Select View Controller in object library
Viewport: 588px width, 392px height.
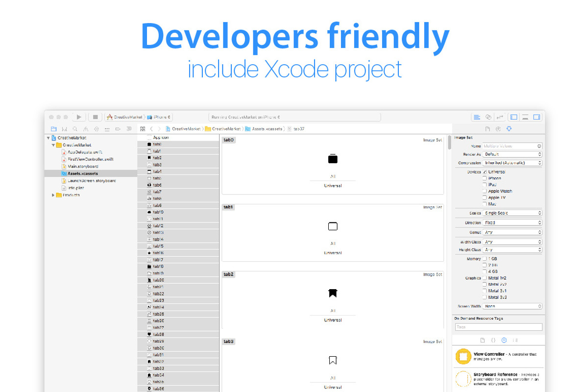(498, 357)
